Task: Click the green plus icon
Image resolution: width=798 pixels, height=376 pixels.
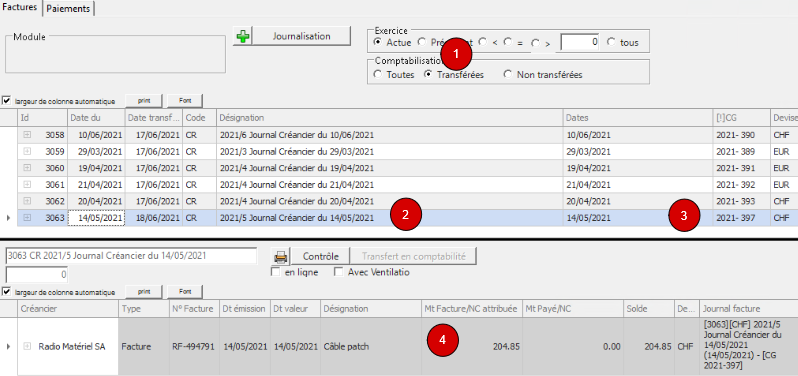Action: click(243, 37)
